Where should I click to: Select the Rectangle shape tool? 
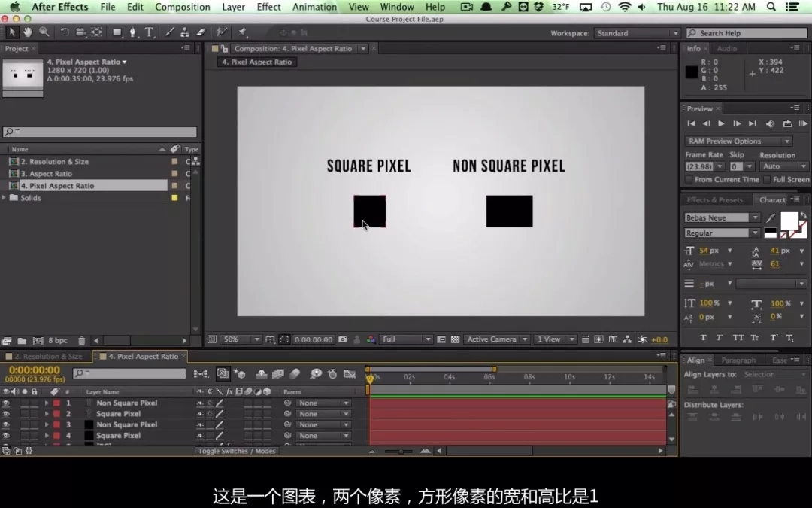(x=117, y=32)
